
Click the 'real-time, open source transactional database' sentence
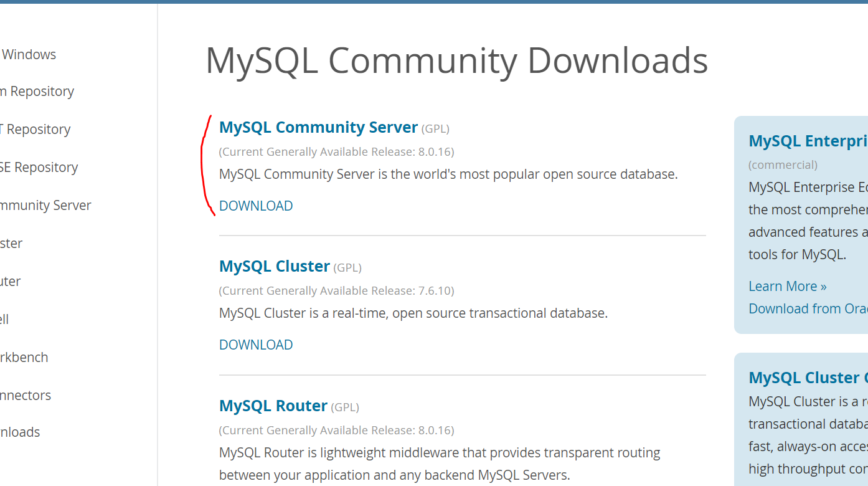(413, 313)
